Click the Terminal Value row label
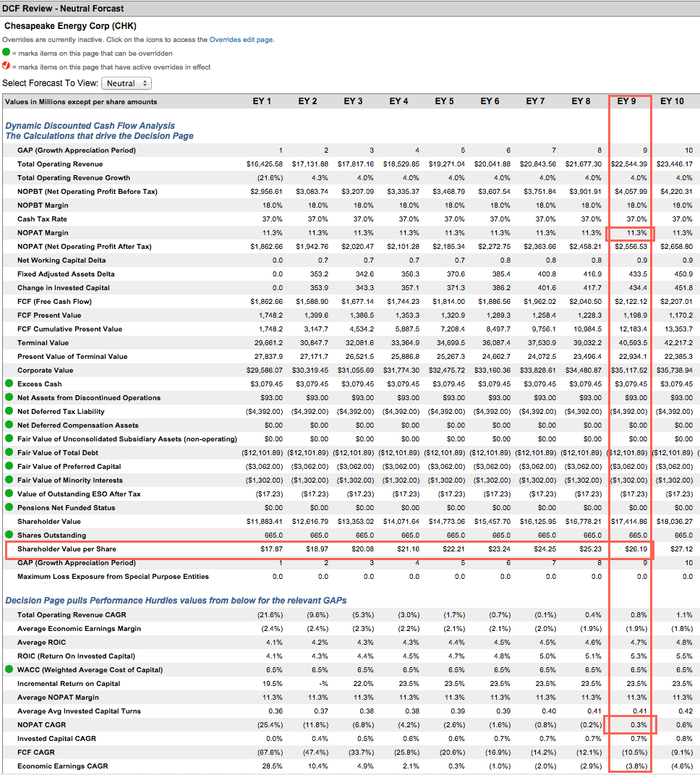Viewport: 700px width, 775px height. pos(43,342)
